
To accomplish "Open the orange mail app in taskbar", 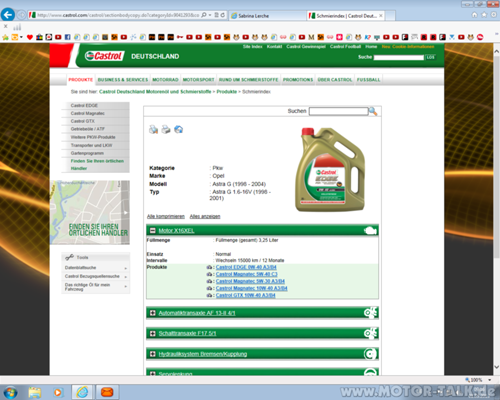I will point(107,392).
